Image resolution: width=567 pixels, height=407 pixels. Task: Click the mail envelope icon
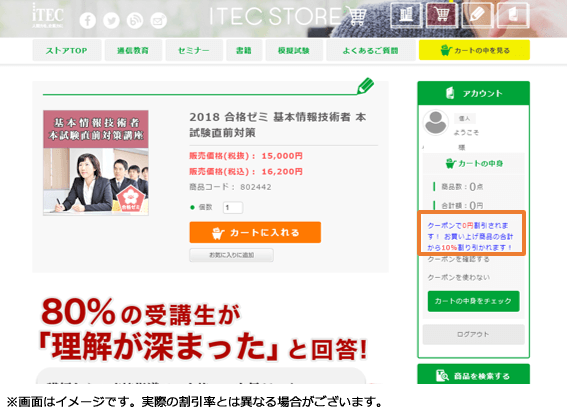[158, 21]
